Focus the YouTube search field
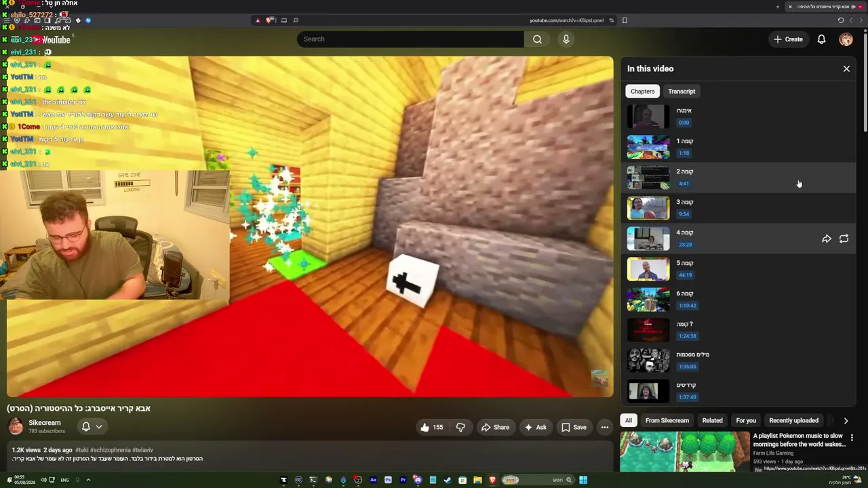 410,39
